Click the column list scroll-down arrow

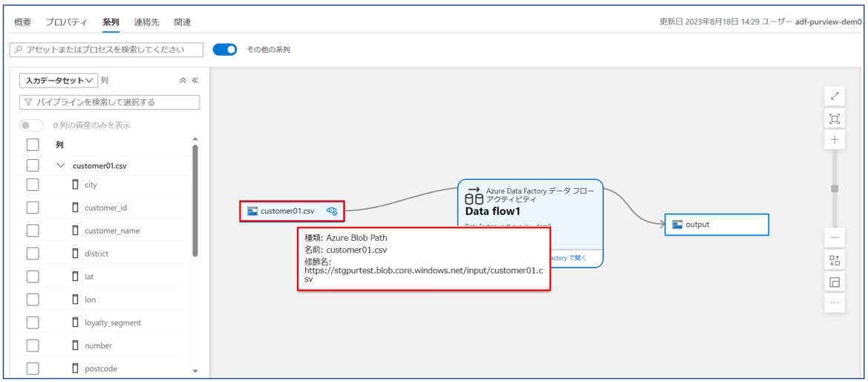click(195, 371)
